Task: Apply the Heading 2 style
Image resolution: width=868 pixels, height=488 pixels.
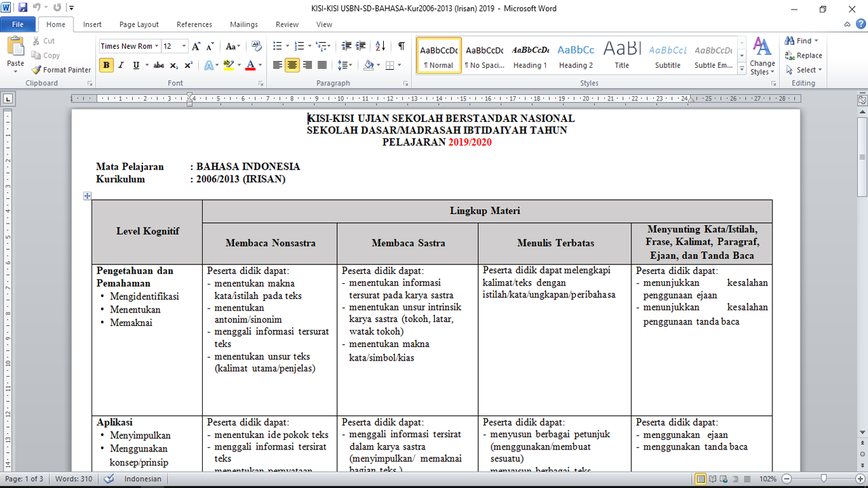Action: (x=576, y=56)
